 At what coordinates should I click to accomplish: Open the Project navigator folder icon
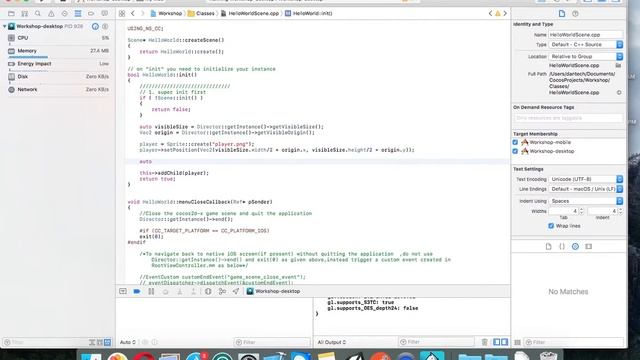tap(11, 13)
